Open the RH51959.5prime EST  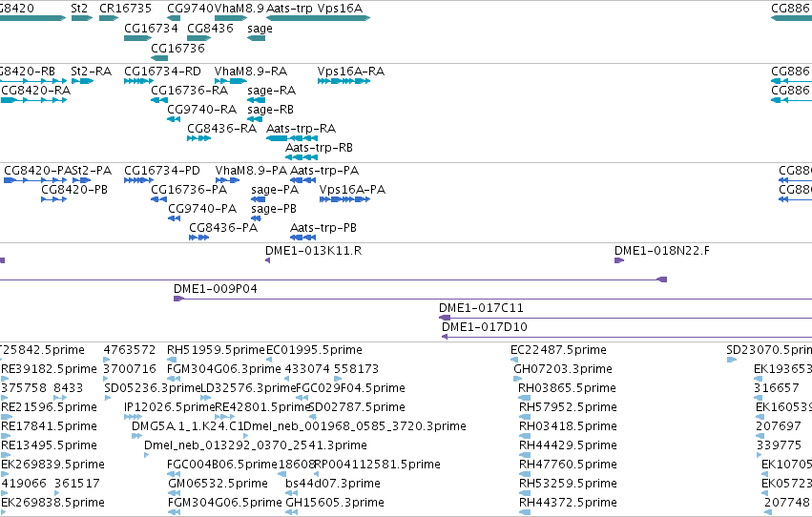pos(172,360)
